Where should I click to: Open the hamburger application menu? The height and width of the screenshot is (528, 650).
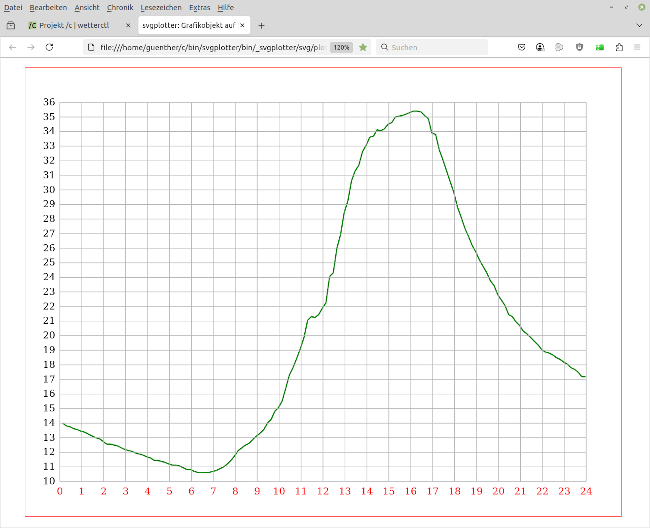point(637,47)
